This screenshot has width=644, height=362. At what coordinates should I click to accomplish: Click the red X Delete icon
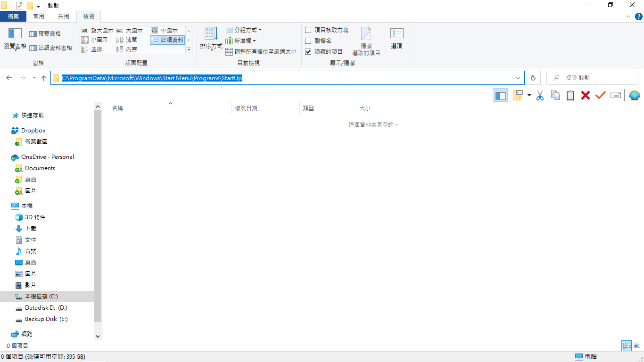586,96
